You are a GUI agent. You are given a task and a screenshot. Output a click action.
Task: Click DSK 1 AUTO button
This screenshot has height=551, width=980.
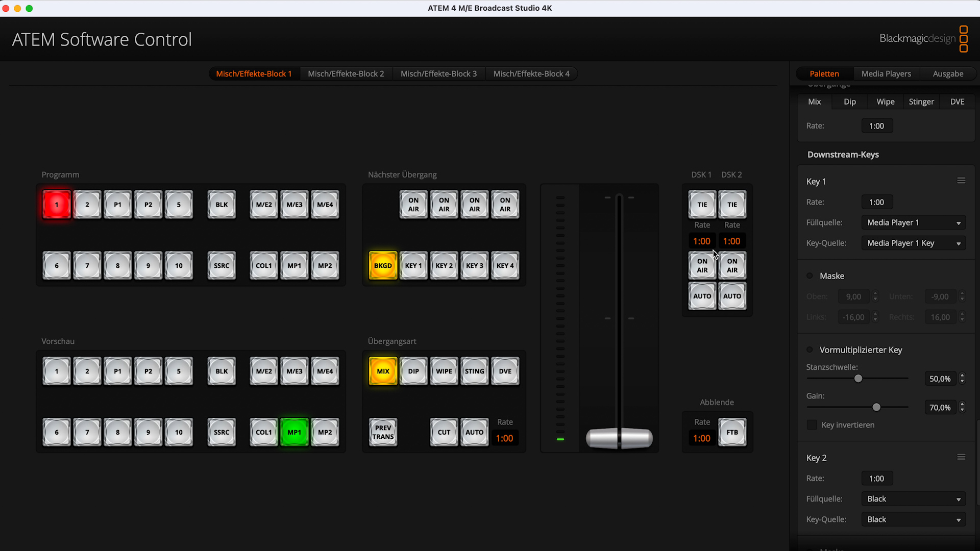[702, 296]
